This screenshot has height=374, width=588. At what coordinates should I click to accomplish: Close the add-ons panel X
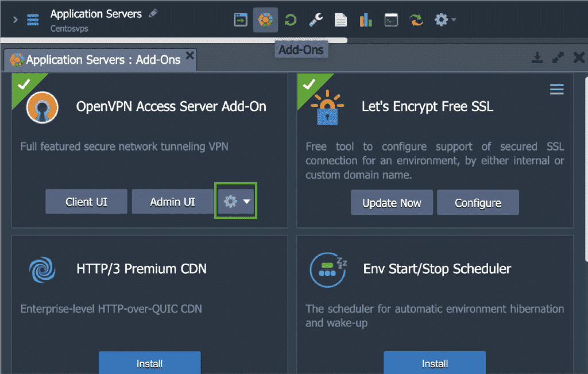[x=579, y=57]
